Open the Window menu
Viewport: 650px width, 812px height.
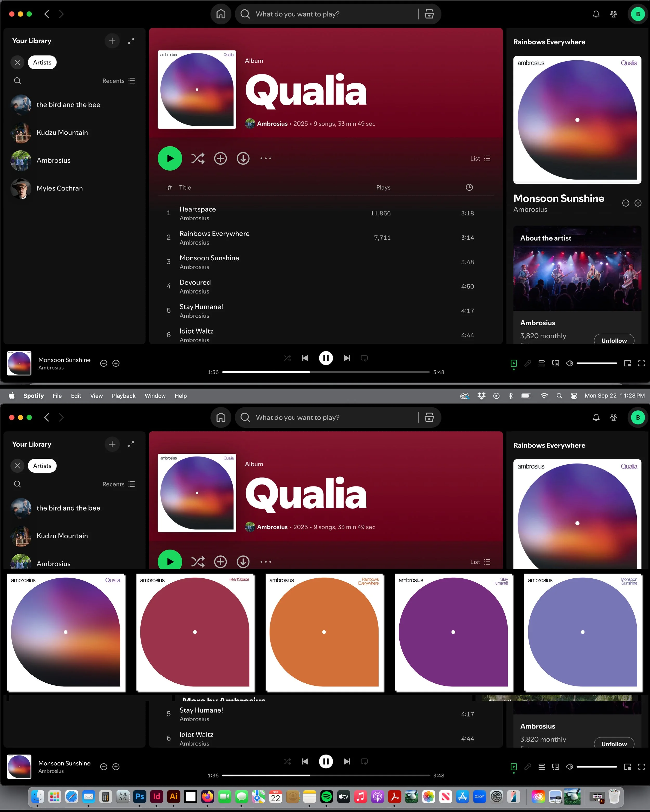coord(155,396)
